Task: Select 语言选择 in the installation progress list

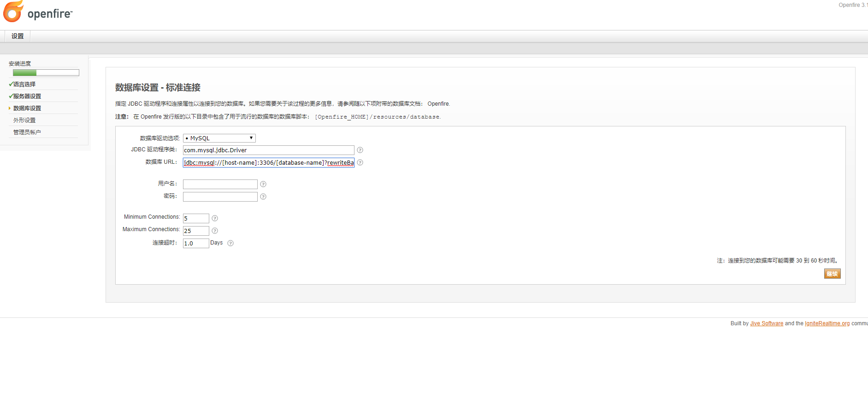Action: coord(24,84)
